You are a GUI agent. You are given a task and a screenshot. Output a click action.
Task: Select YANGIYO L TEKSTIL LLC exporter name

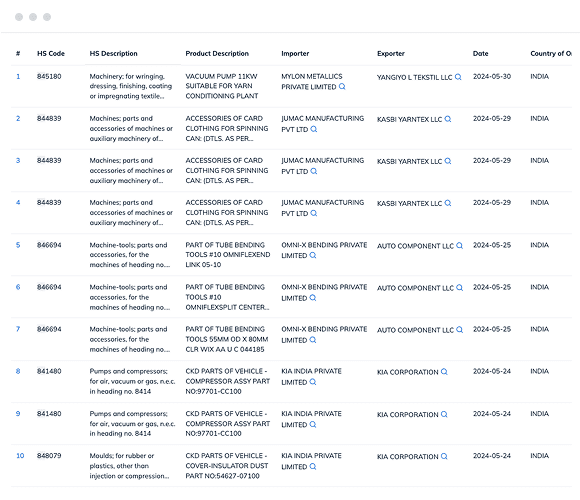pyautogui.click(x=415, y=77)
